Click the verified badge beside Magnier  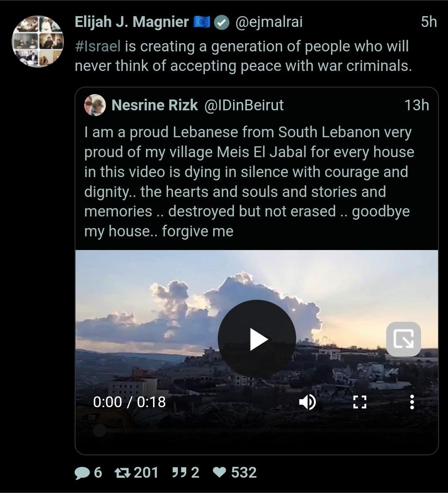[222, 23]
